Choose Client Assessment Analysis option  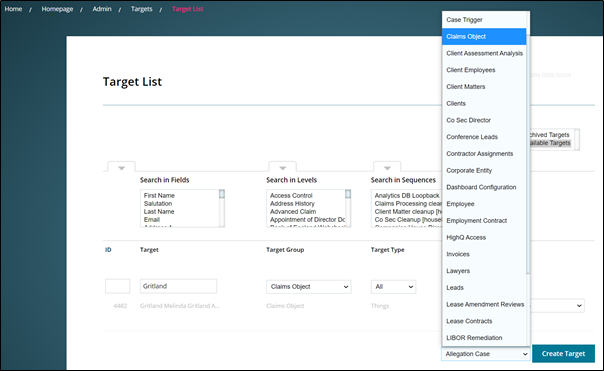point(484,53)
